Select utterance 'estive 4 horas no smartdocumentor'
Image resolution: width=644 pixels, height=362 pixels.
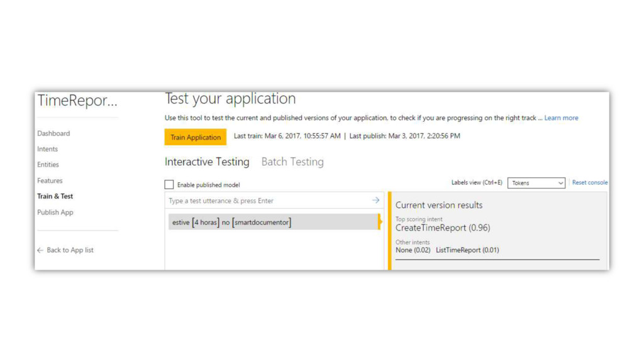point(274,222)
